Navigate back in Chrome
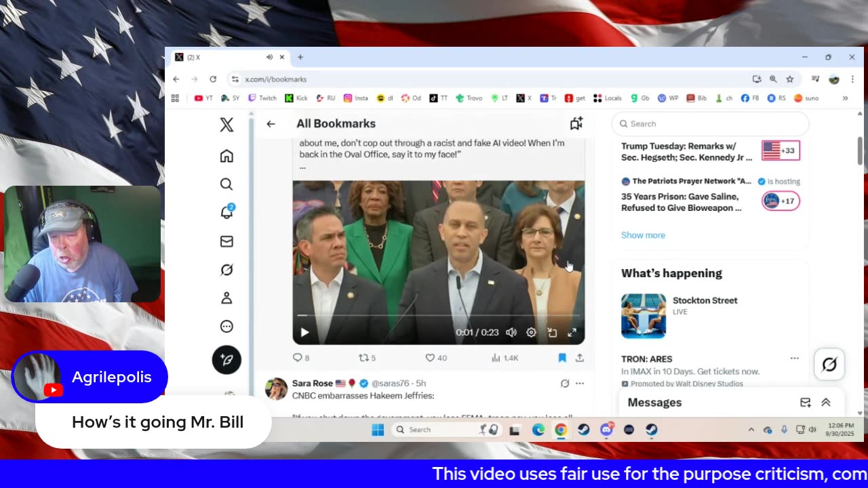The height and width of the screenshot is (488, 868). point(176,79)
